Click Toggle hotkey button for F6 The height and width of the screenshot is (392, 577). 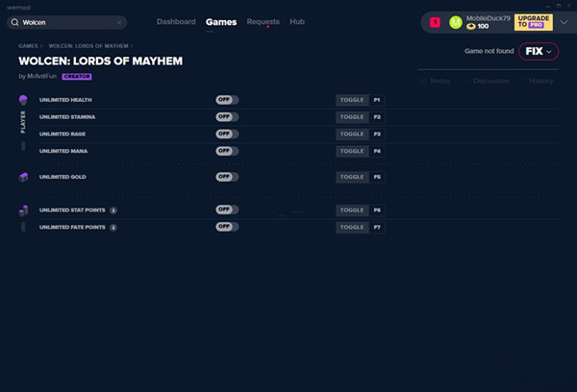coord(352,210)
